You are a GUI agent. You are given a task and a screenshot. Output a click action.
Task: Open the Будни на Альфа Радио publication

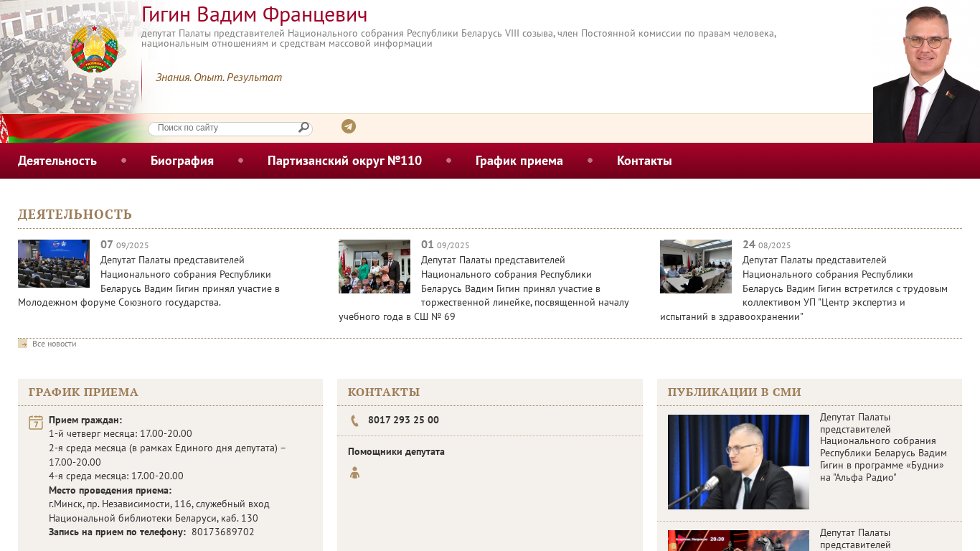(883, 447)
